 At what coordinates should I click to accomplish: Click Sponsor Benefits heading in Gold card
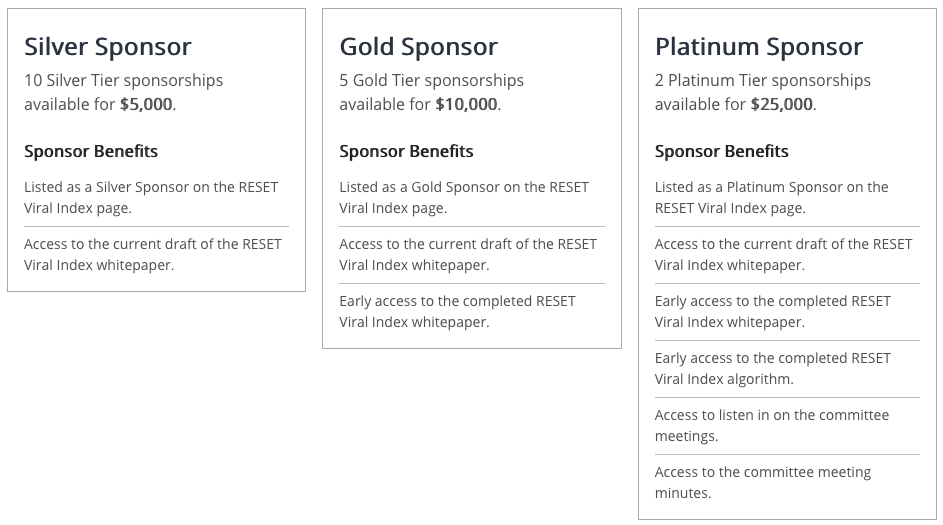click(407, 151)
